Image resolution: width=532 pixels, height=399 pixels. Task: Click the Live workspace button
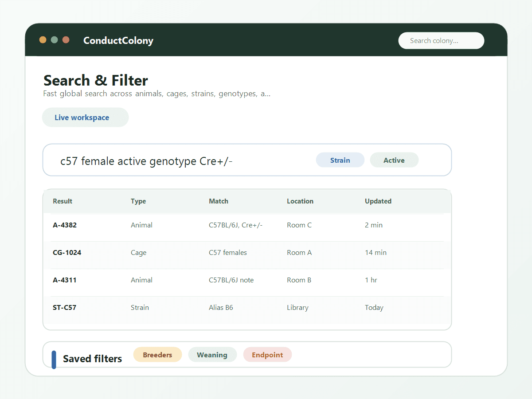[x=85, y=117]
